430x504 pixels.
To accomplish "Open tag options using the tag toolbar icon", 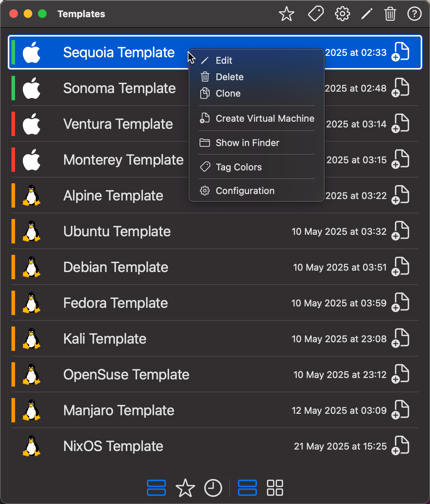I will (x=315, y=14).
